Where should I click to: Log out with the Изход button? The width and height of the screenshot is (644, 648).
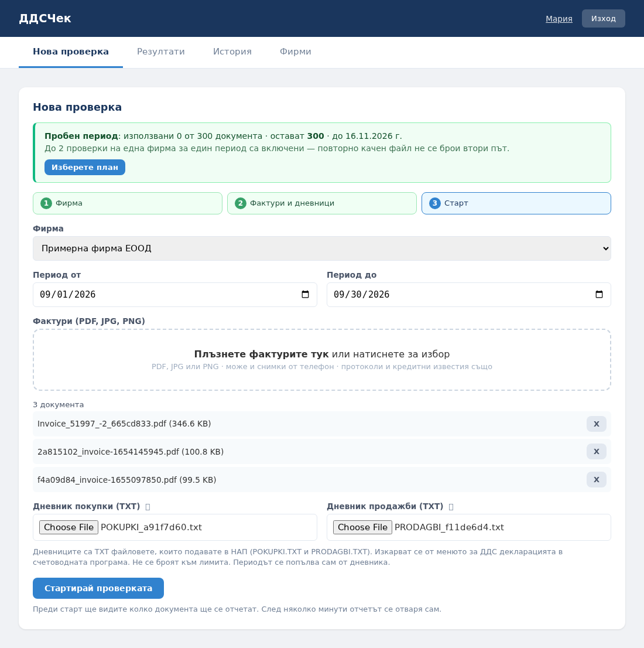tap(603, 19)
